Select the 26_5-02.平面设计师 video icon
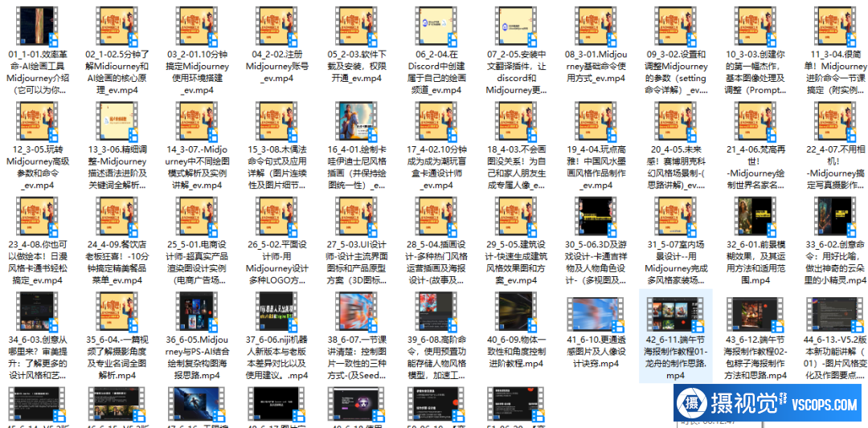Screen dimensions: 868x428 pyautogui.click(x=276, y=216)
